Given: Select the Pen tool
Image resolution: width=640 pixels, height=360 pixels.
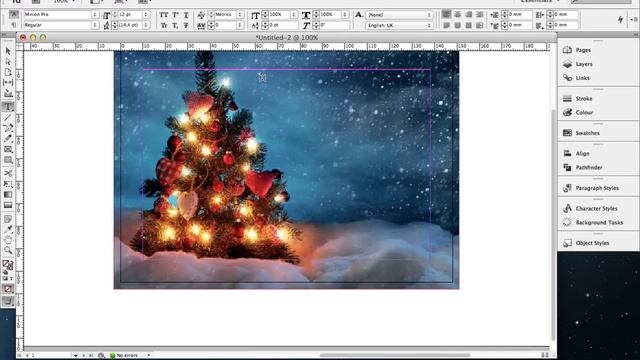Looking at the screenshot, I should click(x=8, y=128).
